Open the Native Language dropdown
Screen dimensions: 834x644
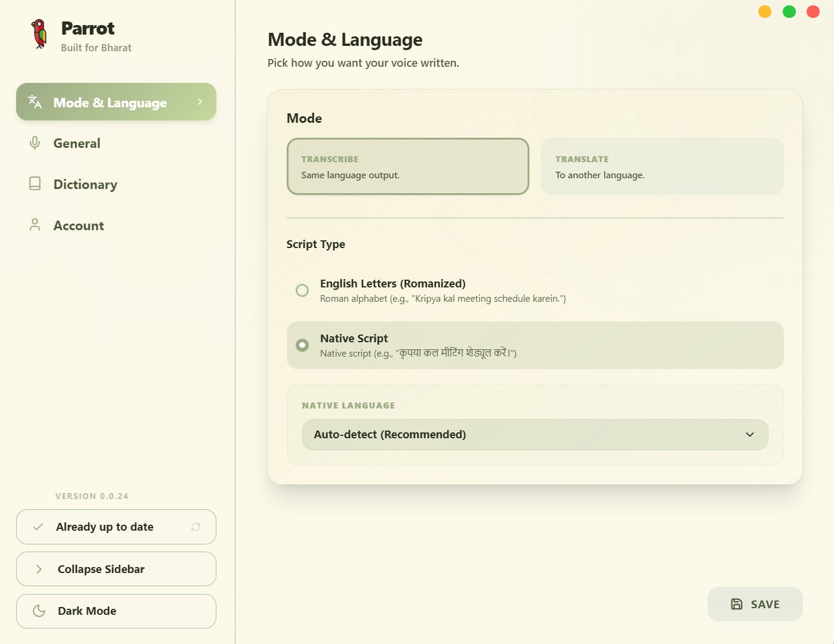click(535, 435)
